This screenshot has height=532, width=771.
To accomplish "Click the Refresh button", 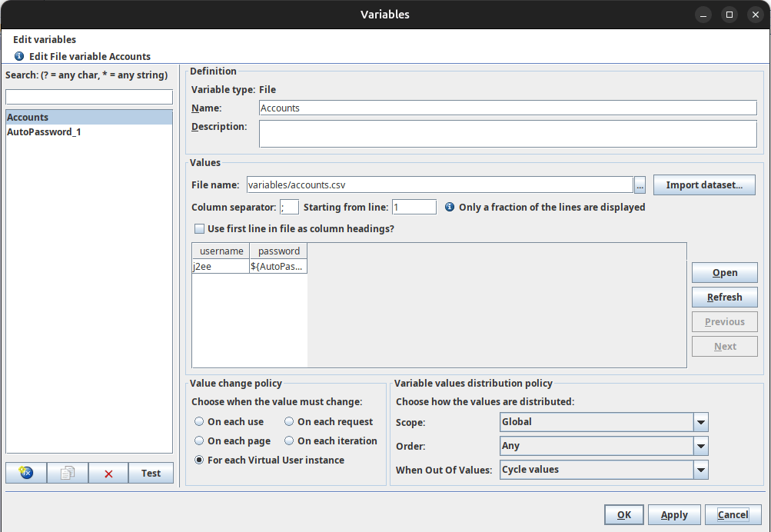I will coord(725,297).
